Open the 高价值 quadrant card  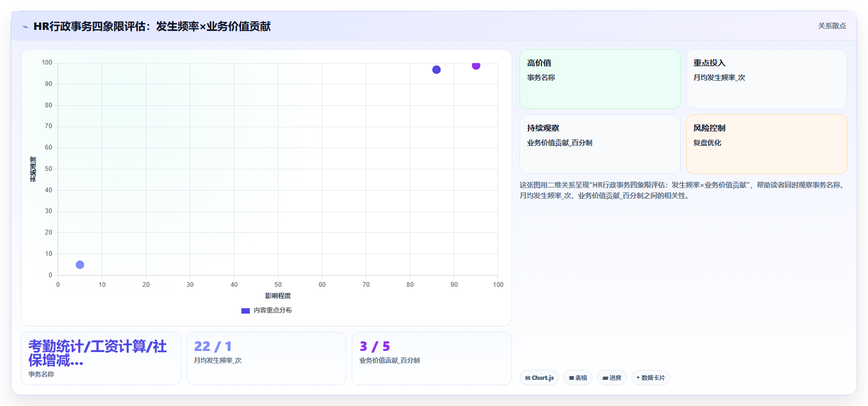click(600, 79)
